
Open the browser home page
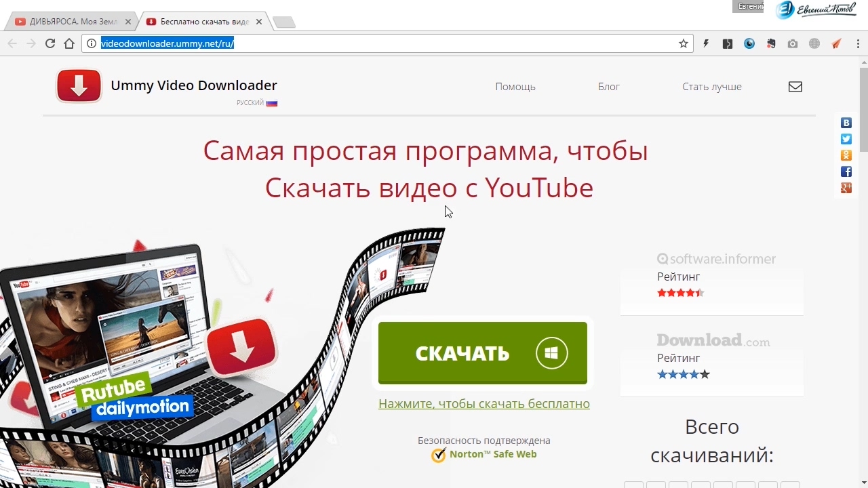69,43
